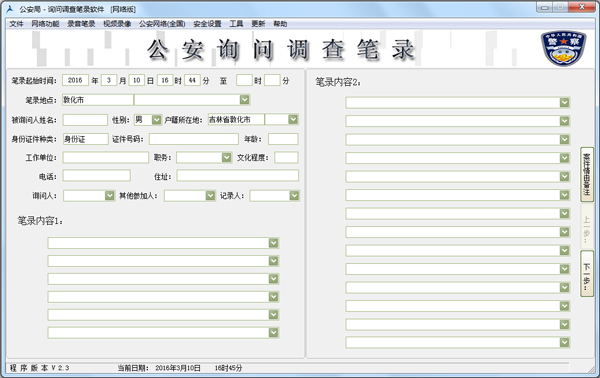Click the start minute field showing 44

click(x=192, y=80)
